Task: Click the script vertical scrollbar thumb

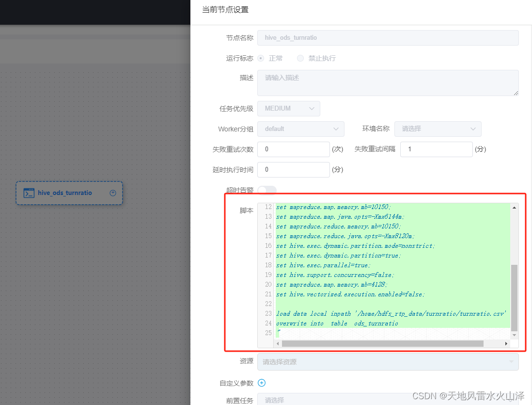Action: coord(515,298)
